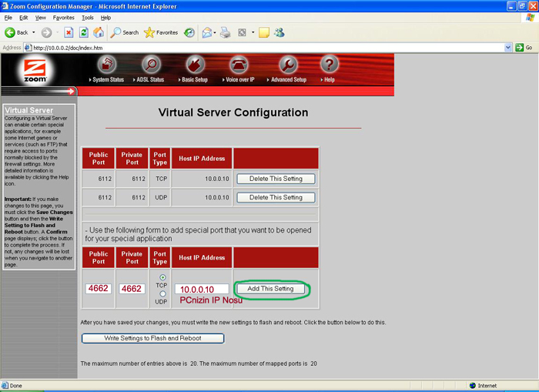Open the Basic Setup plug icon
539x392 pixels.
[195, 64]
